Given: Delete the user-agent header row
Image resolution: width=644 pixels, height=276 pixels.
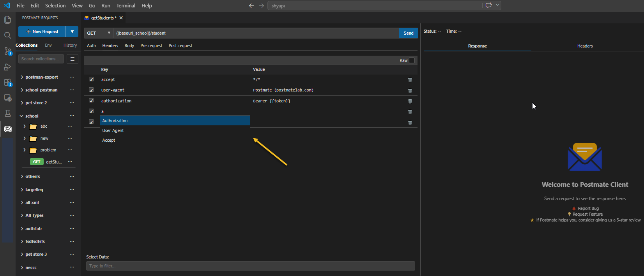Looking at the screenshot, I should (410, 91).
